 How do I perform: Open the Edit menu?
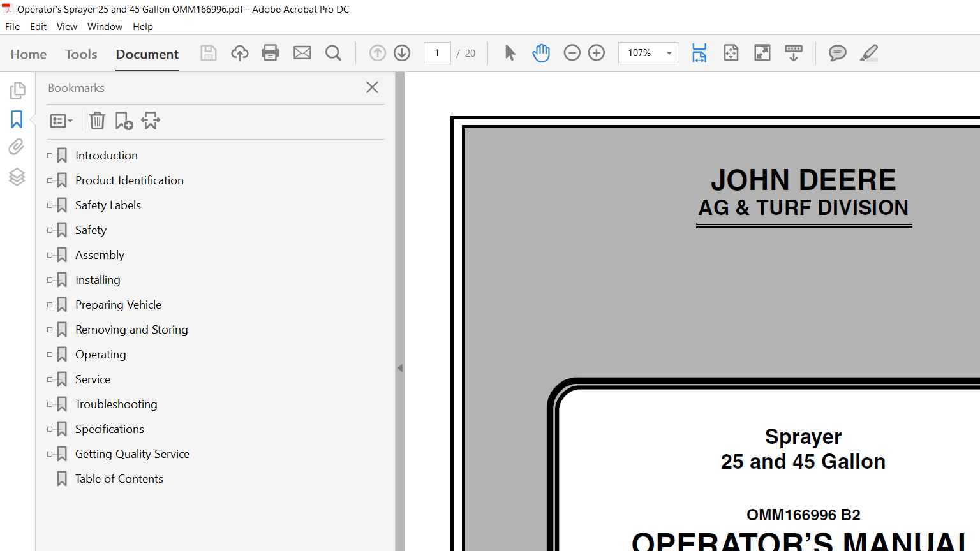click(38, 27)
